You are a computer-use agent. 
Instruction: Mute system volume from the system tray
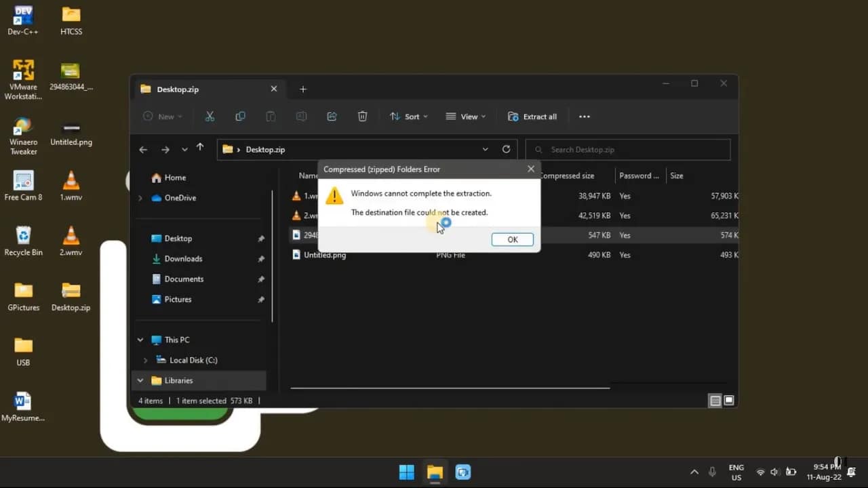pyautogui.click(x=774, y=472)
